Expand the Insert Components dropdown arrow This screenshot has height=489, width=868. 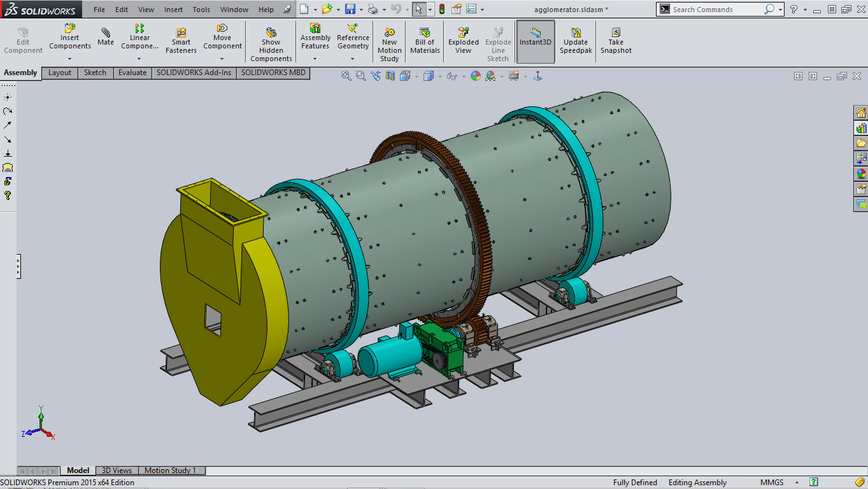click(x=70, y=59)
